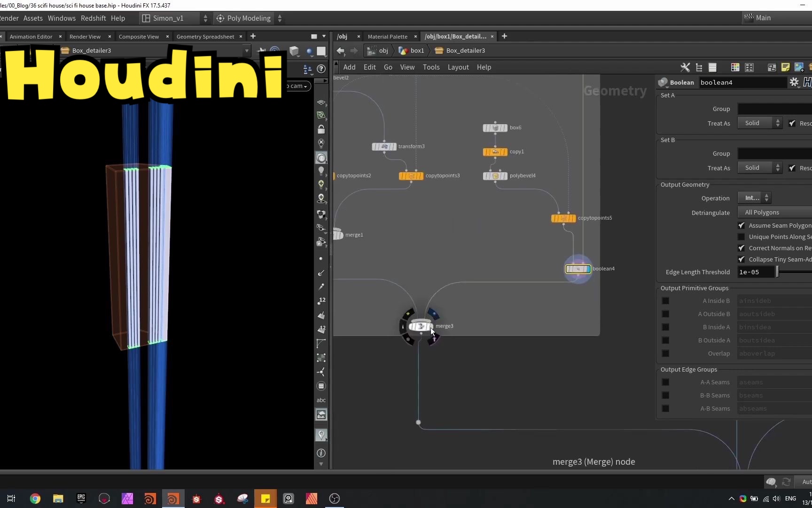812x508 pixels.
Task: Toggle Collapse Tiny Seam-Adjacent Edges checkbox
Action: pyautogui.click(x=742, y=260)
